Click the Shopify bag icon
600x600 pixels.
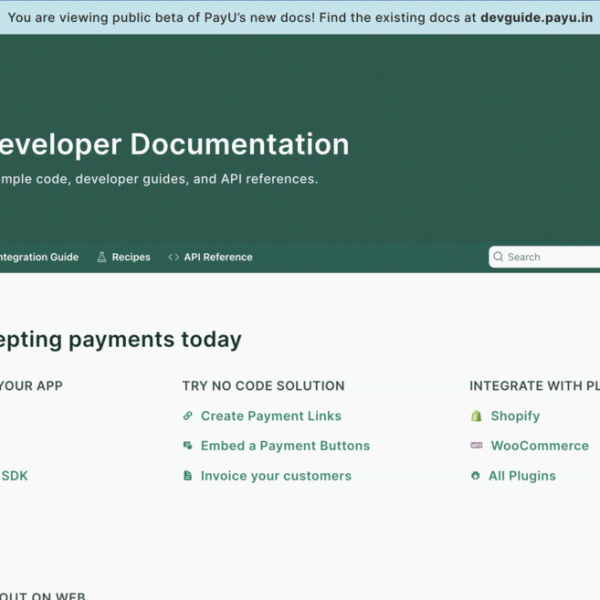(476, 416)
